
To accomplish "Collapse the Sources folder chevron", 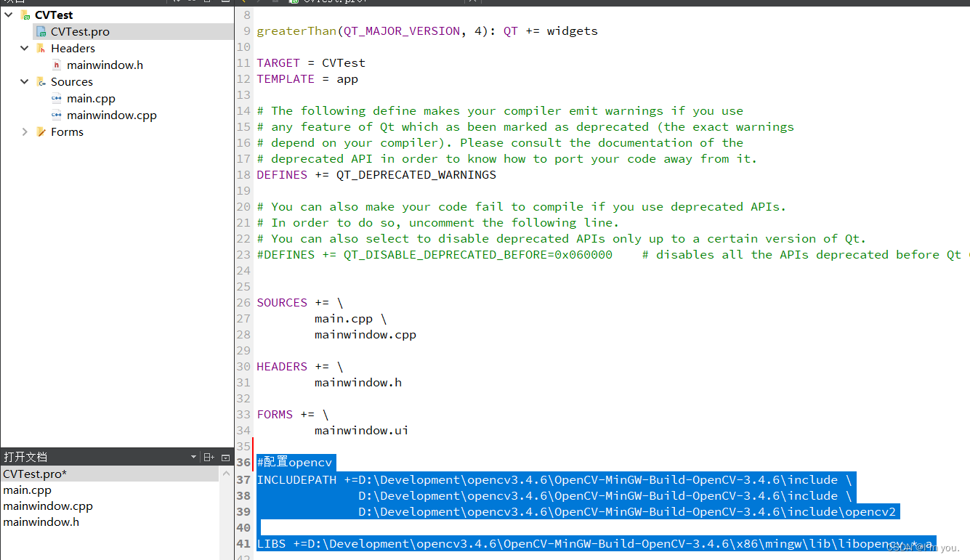I will click(25, 82).
